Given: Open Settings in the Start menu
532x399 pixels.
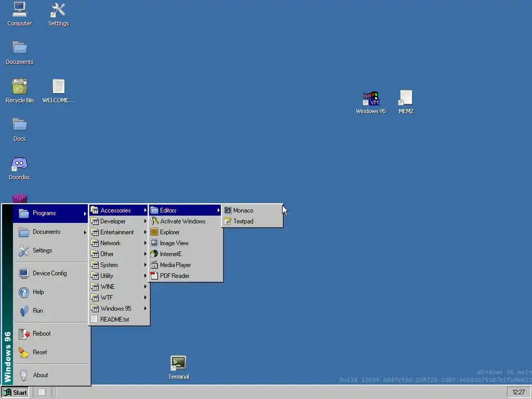Looking at the screenshot, I should (x=50, y=251).
